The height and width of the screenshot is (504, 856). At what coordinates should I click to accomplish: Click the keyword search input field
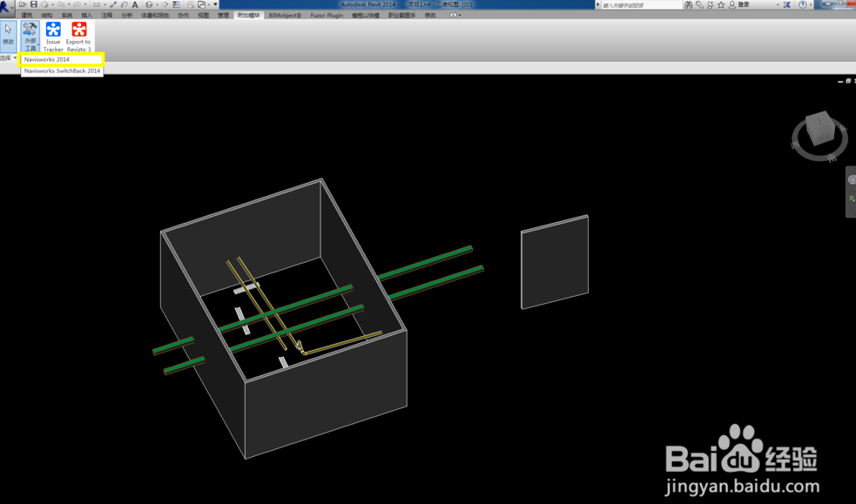[x=642, y=5]
